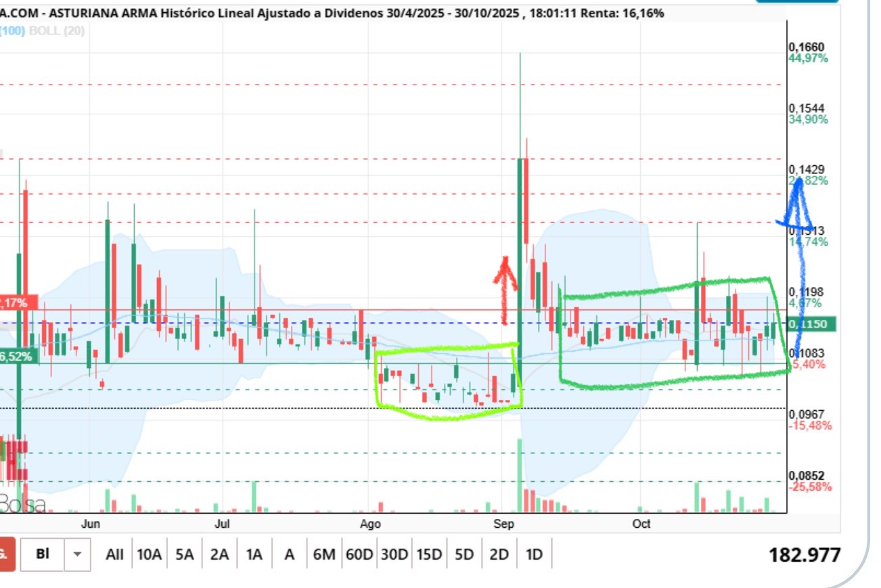This screenshot has height=588, width=881.
Task: Open the Bl dropdown arrow
Action: [77, 554]
